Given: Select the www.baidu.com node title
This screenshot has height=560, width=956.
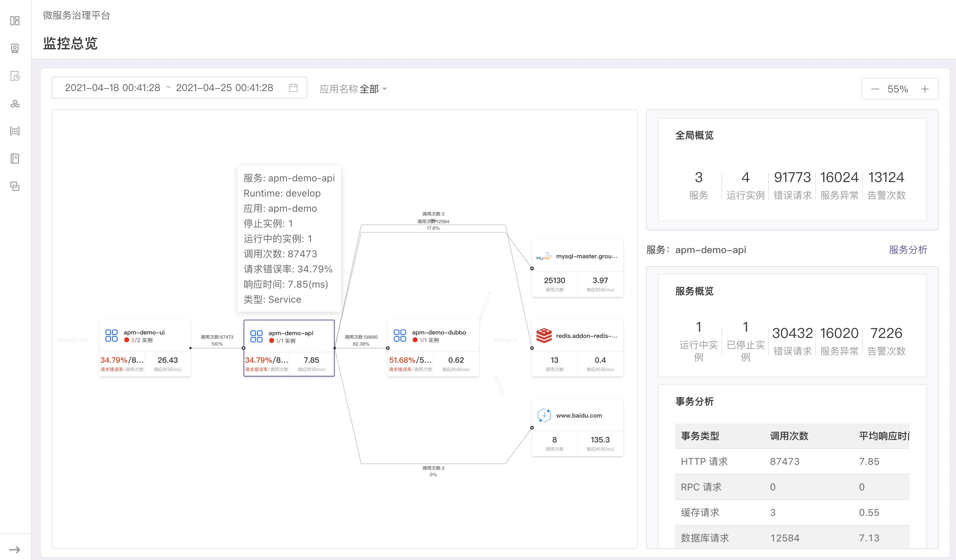Looking at the screenshot, I should (x=579, y=416).
